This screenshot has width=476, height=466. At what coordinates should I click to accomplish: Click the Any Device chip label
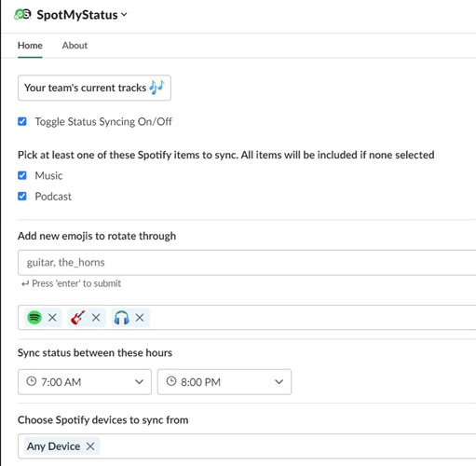pos(53,446)
